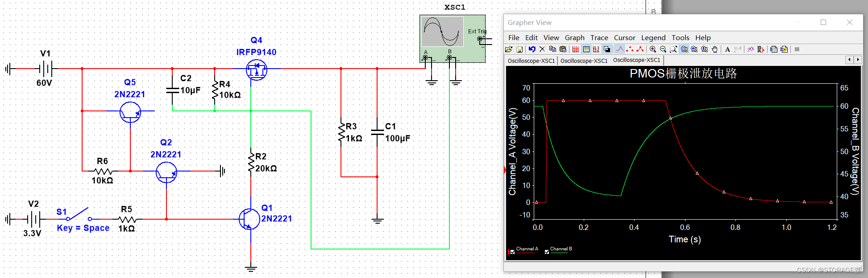Viewport: 868px width, 278px height.
Task: Select transistor Q1 2N2221 symbol
Action: (249, 219)
